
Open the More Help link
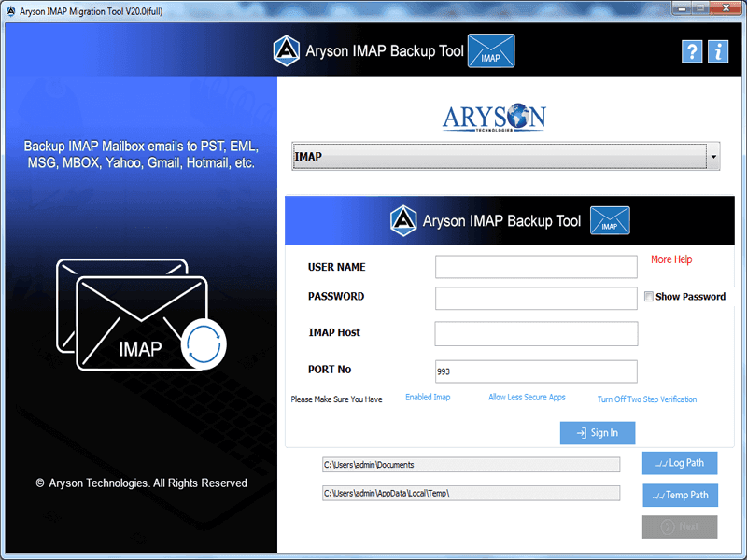point(670,259)
